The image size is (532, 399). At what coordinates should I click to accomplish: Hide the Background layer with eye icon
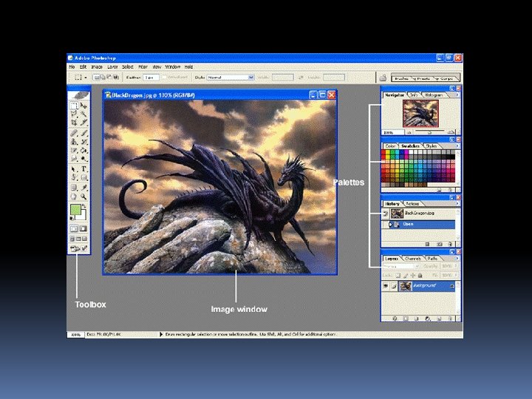(x=386, y=286)
